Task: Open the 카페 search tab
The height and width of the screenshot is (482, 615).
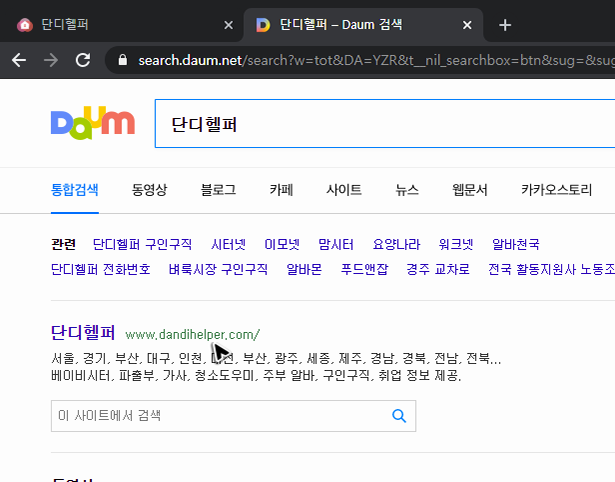Action: [281, 190]
